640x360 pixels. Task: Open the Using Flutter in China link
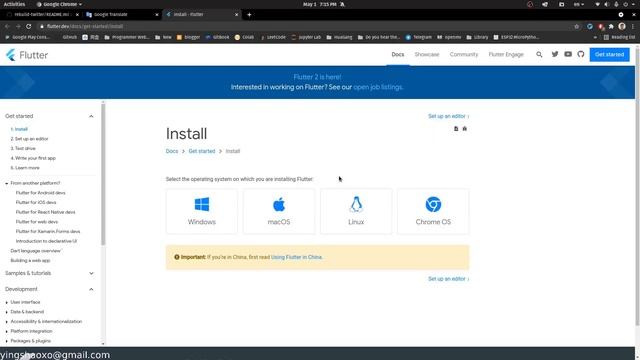coord(296,257)
